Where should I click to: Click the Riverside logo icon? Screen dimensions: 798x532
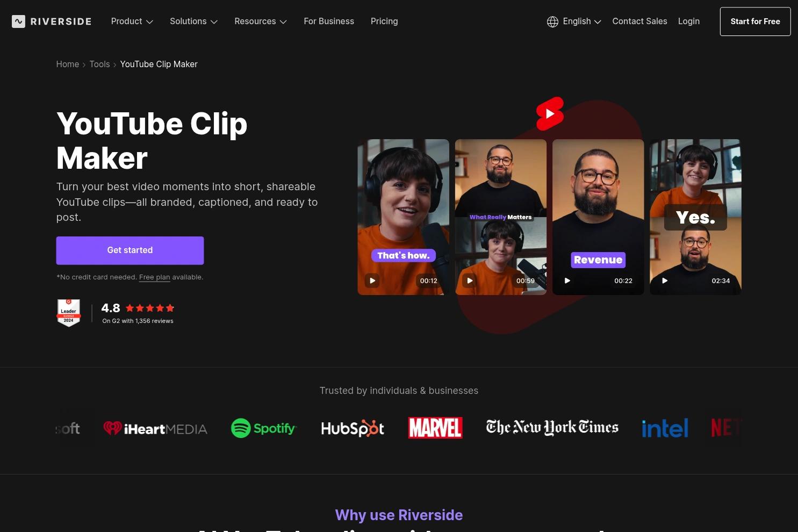pyautogui.click(x=18, y=21)
